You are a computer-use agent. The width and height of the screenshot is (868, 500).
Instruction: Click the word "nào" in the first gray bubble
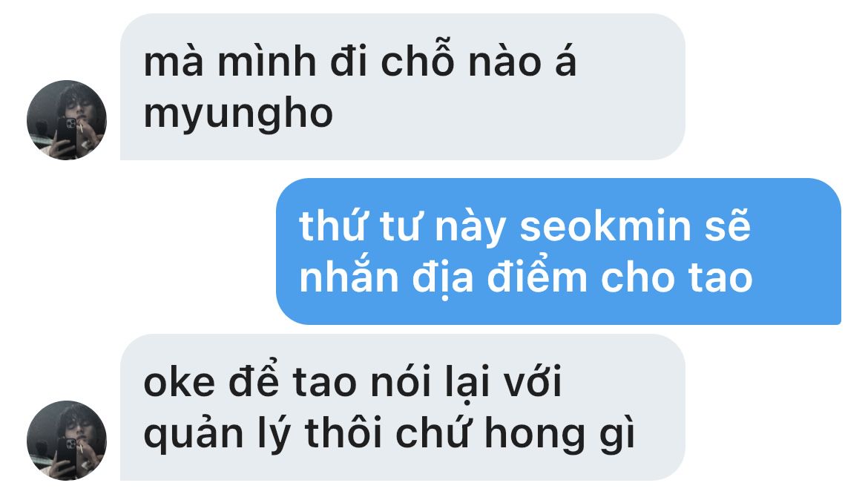coord(505,61)
